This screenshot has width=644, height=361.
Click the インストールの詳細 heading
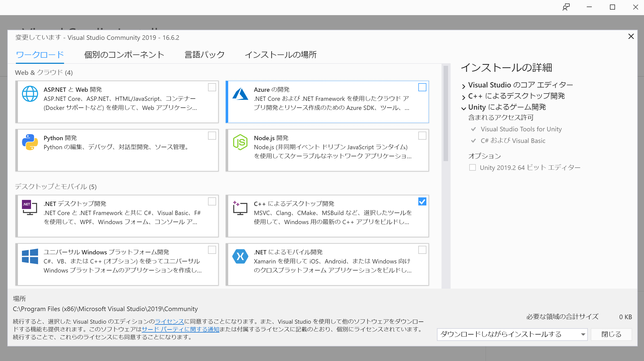507,68
